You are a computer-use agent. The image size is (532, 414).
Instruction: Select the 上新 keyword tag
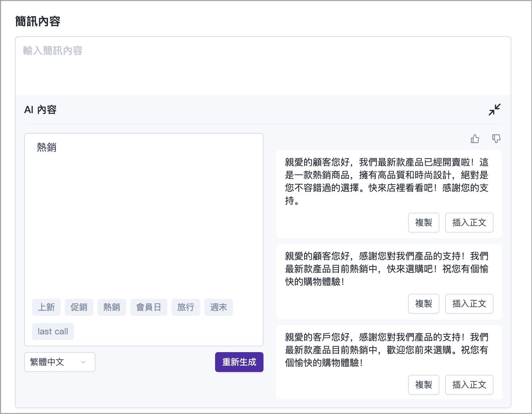(x=46, y=307)
